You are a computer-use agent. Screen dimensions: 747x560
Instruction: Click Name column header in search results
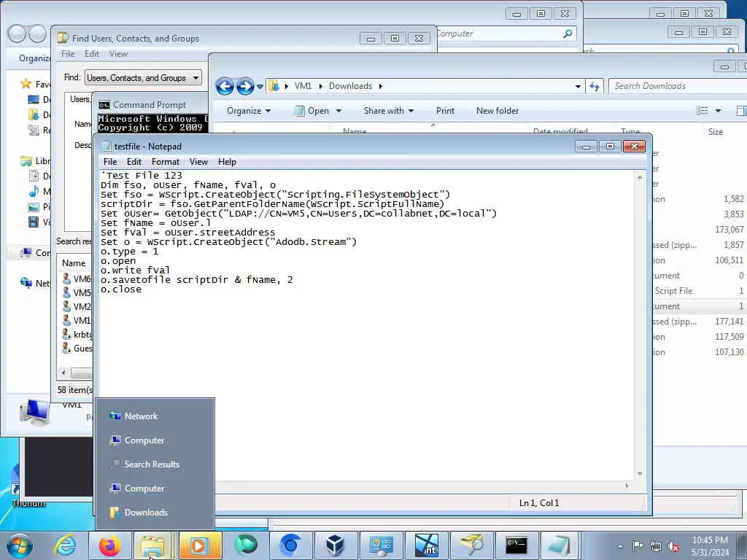tap(74, 263)
